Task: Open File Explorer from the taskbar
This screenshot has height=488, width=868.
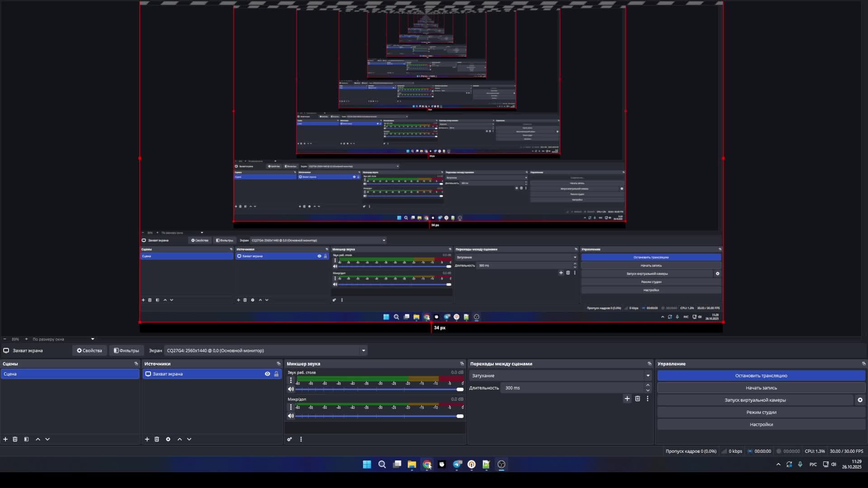Action: pyautogui.click(x=412, y=464)
